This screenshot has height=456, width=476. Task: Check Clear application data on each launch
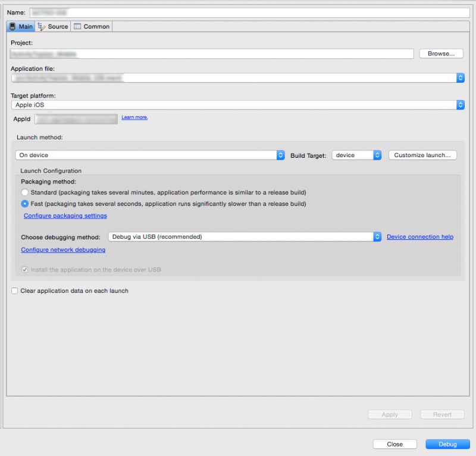pos(14,291)
